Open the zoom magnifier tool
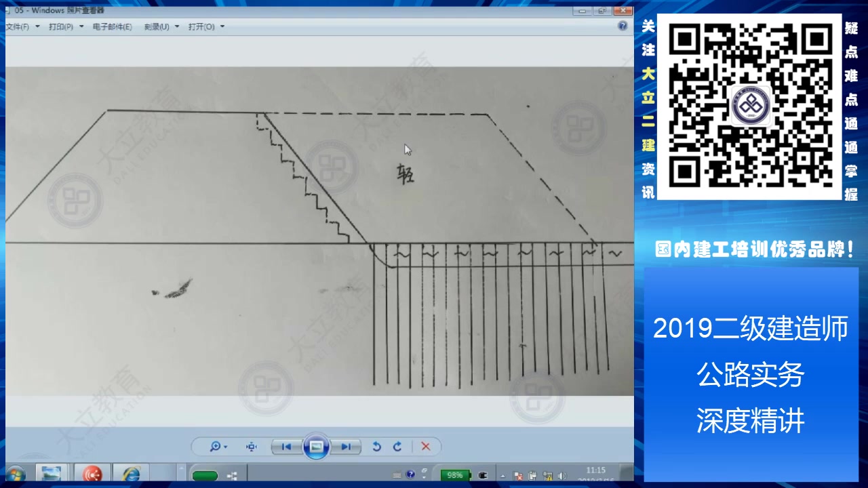868x488 pixels. tap(216, 447)
